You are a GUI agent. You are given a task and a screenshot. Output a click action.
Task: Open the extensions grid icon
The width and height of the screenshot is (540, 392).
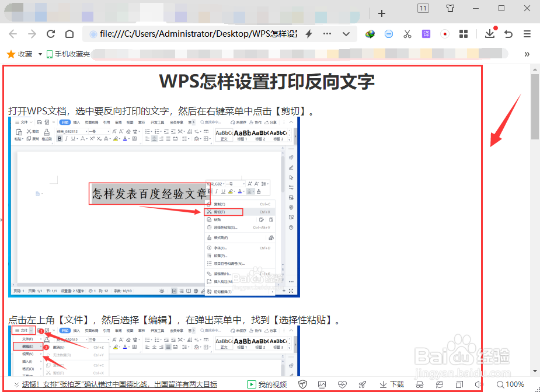pyautogui.click(x=464, y=34)
